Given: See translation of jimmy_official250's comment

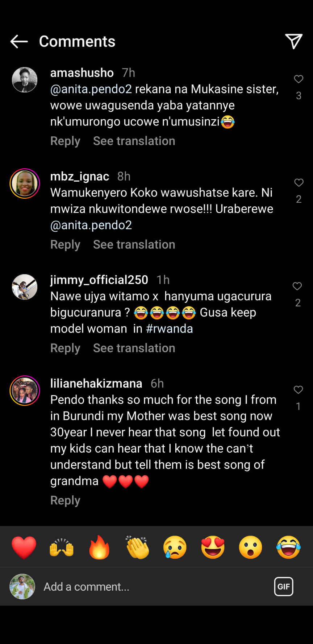Looking at the screenshot, I should click(134, 348).
